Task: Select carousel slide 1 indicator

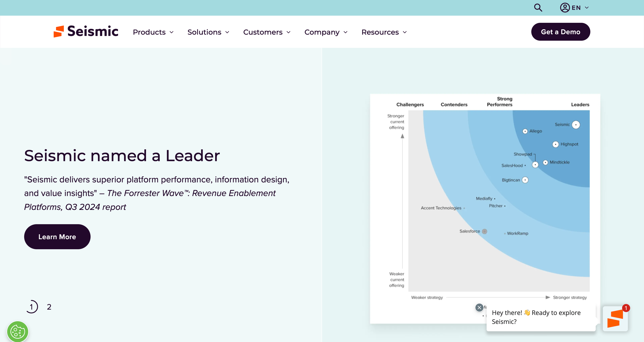Action: [32, 307]
